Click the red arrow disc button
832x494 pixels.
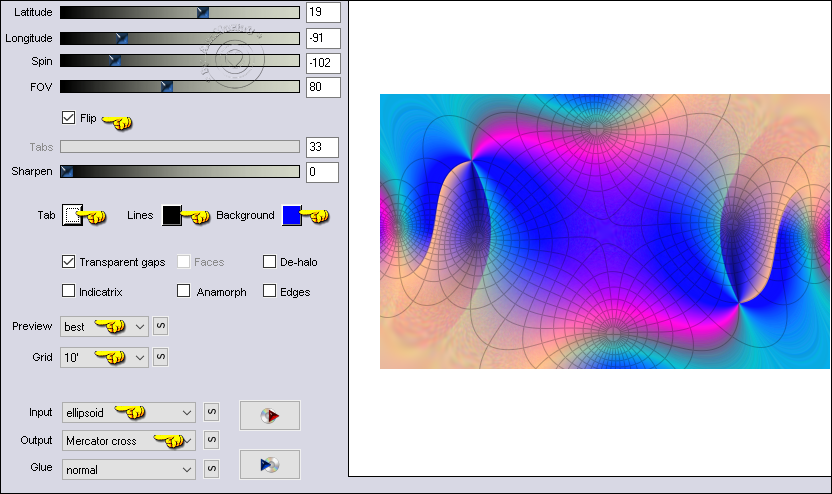(x=270, y=417)
